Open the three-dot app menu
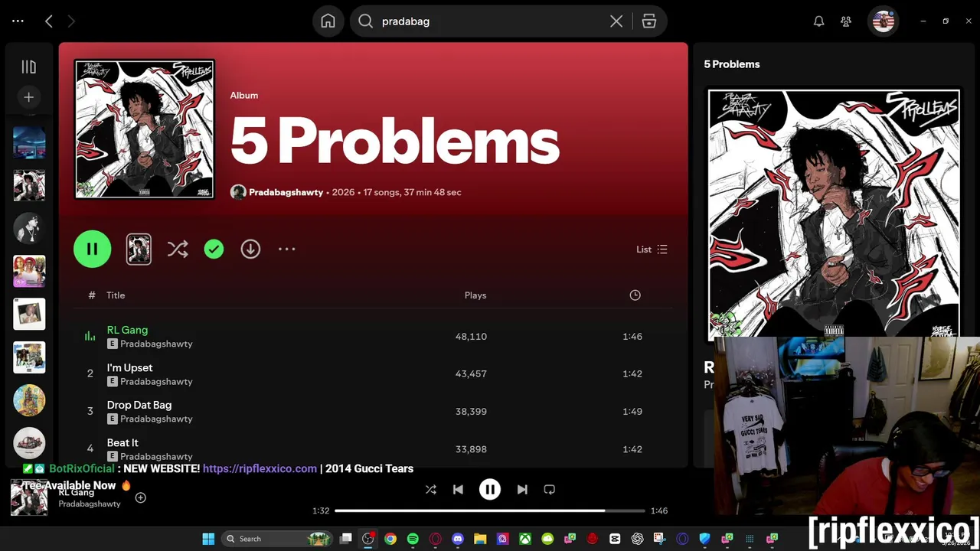The width and height of the screenshot is (980, 551). pyautogui.click(x=18, y=21)
